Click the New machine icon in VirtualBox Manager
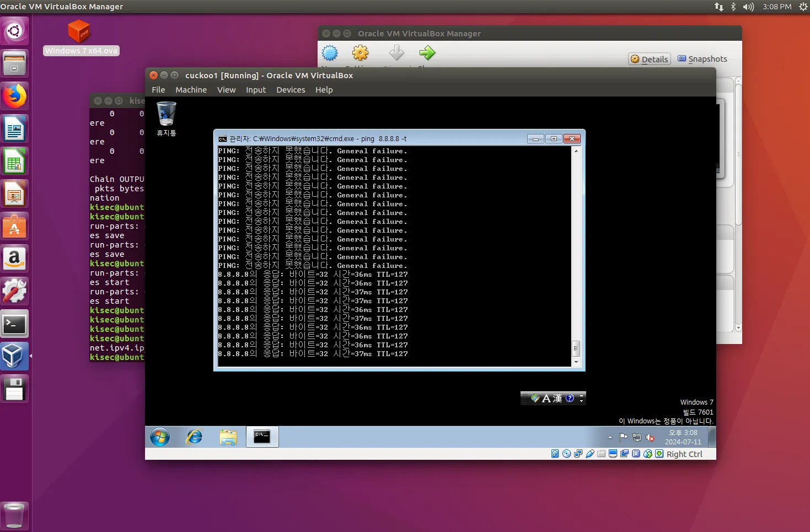The width and height of the screenshot is (810, 532). (330, 53)
